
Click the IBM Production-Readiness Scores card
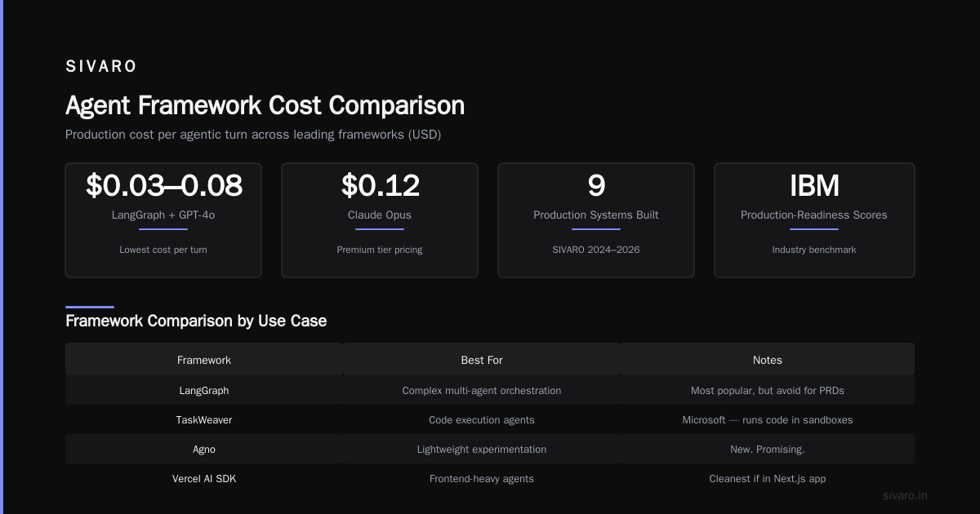tap(814, 220)
